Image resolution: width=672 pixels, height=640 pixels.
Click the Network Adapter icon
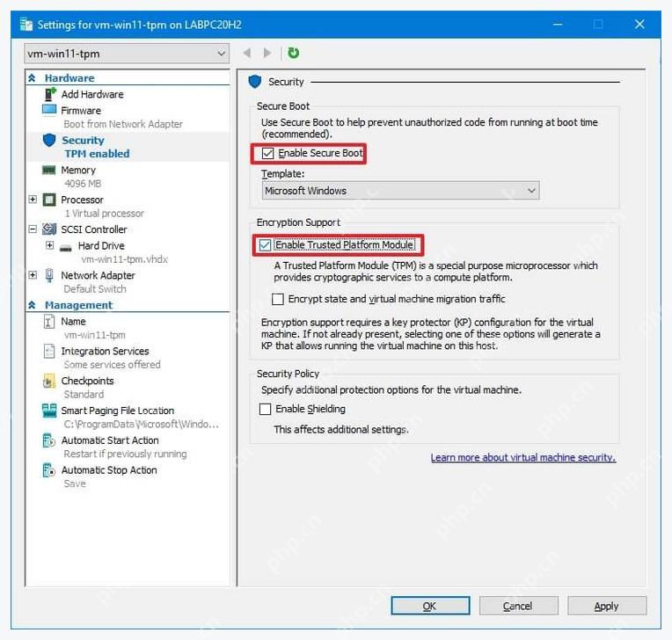(49, 275)
